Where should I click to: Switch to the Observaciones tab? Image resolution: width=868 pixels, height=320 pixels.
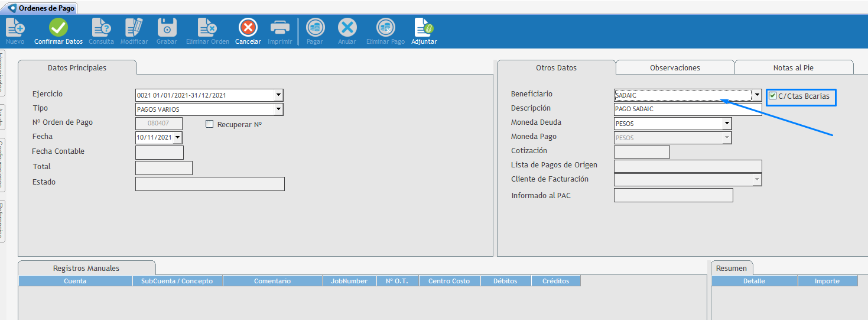pyautogui.click(x=675, y=67)
